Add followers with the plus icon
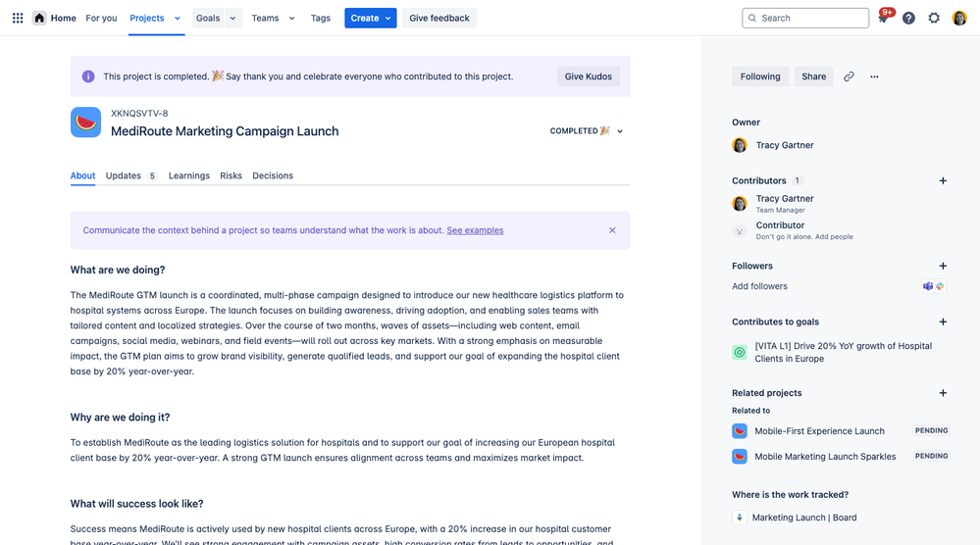Image resolution: width=980 pixels, height=545 pixels. (x=943, y=266)
